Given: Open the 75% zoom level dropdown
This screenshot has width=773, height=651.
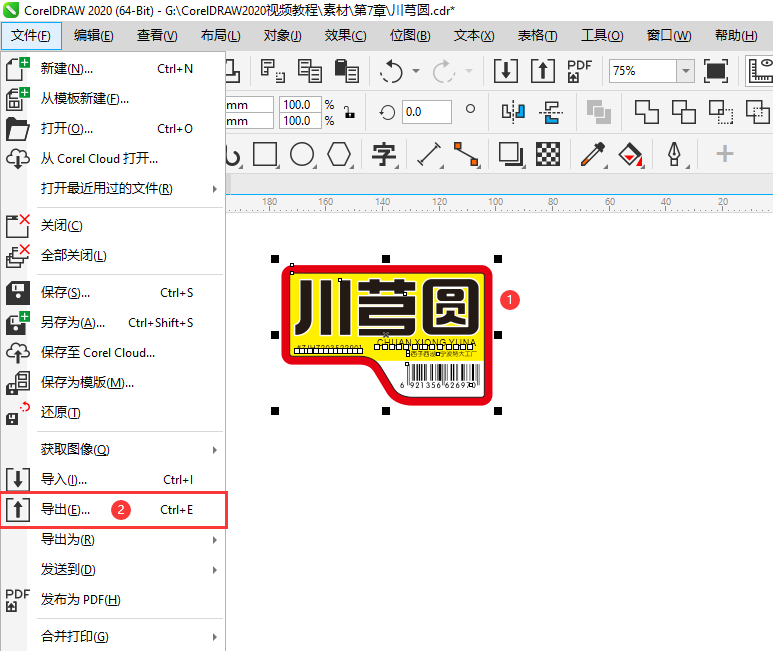Looking at the screenshot, I should 685,71.
